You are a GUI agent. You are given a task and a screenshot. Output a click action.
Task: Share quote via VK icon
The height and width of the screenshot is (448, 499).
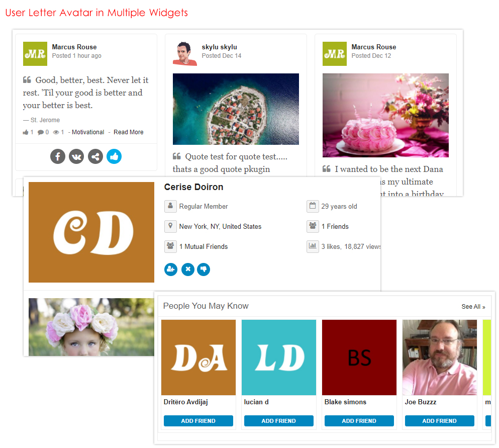[76, 156]
